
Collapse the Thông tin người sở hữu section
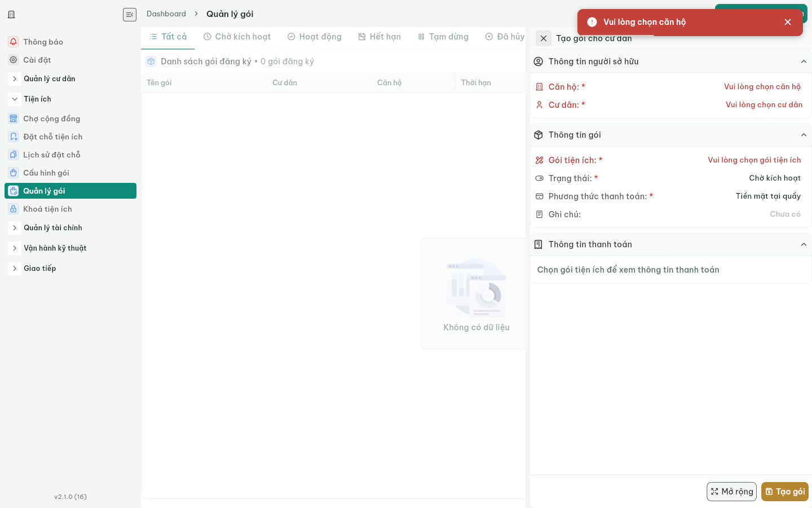804,62
